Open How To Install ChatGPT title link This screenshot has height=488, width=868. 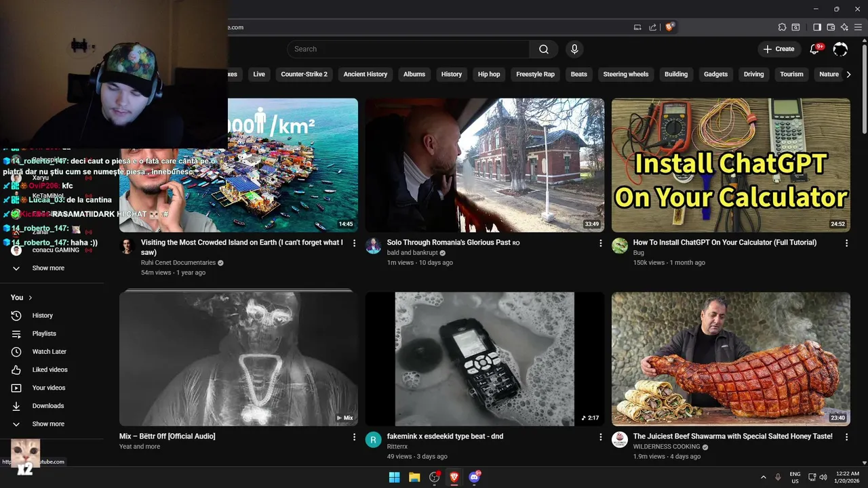(x=725, y=243)
